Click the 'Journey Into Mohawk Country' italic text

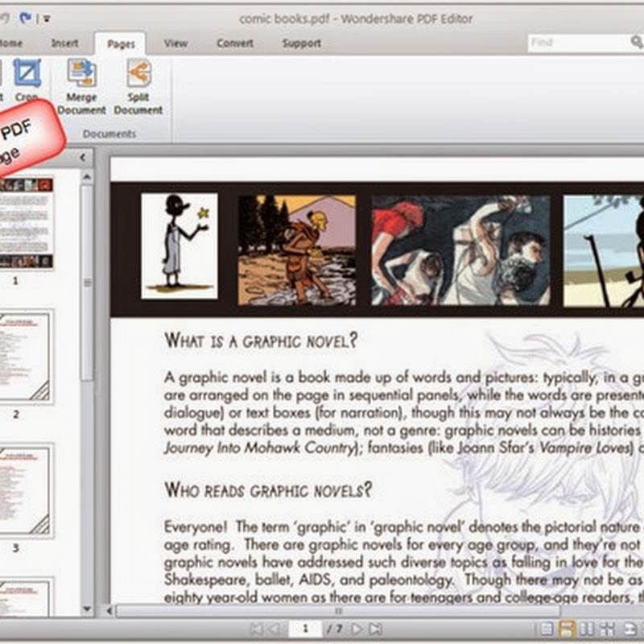[259, 448]
